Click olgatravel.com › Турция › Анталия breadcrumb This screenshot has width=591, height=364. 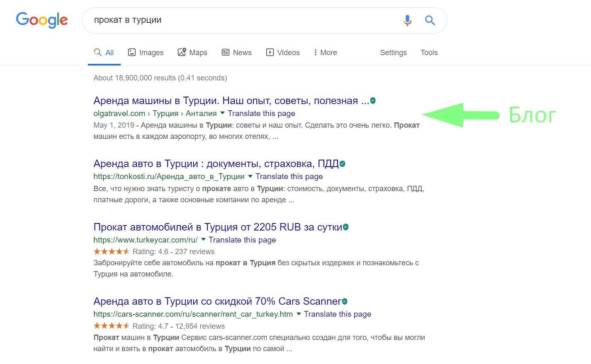pos(155,114)
